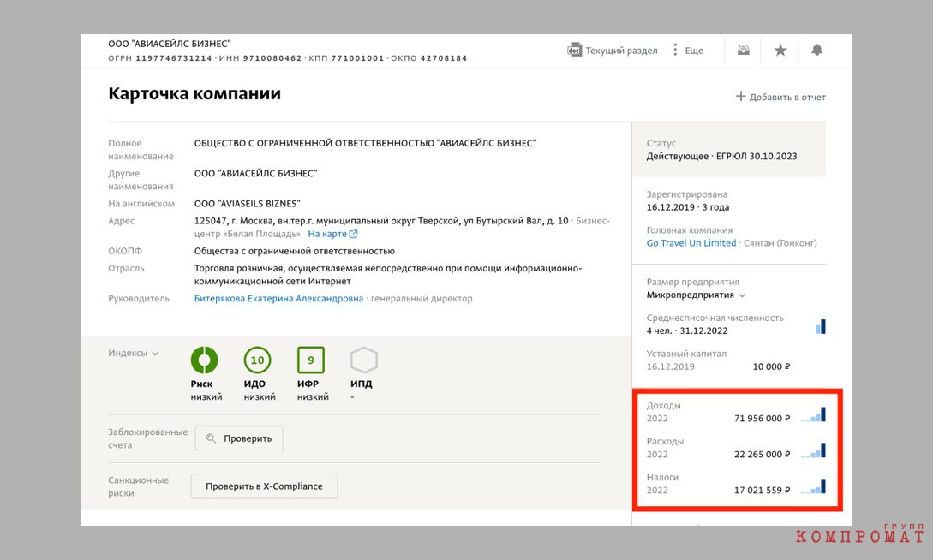Click the industry text Торговля розничная

coord(239,269)
